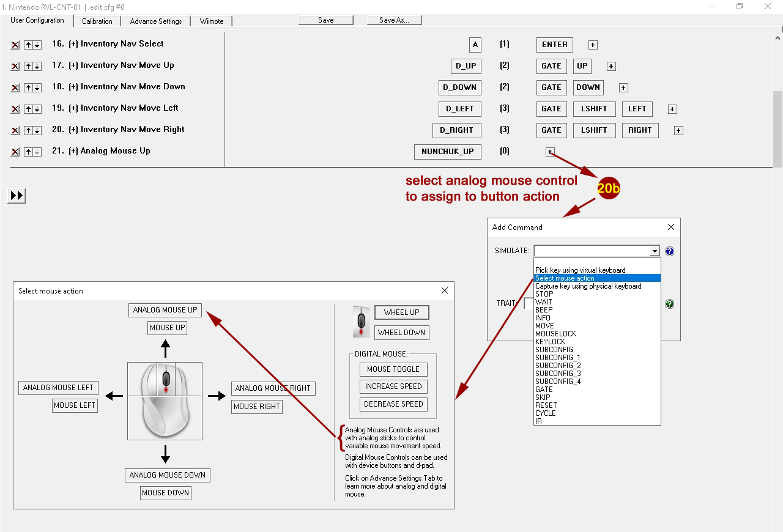Open help icon next to TRAIT field
783x532 pixels.
tap(669, 304)
